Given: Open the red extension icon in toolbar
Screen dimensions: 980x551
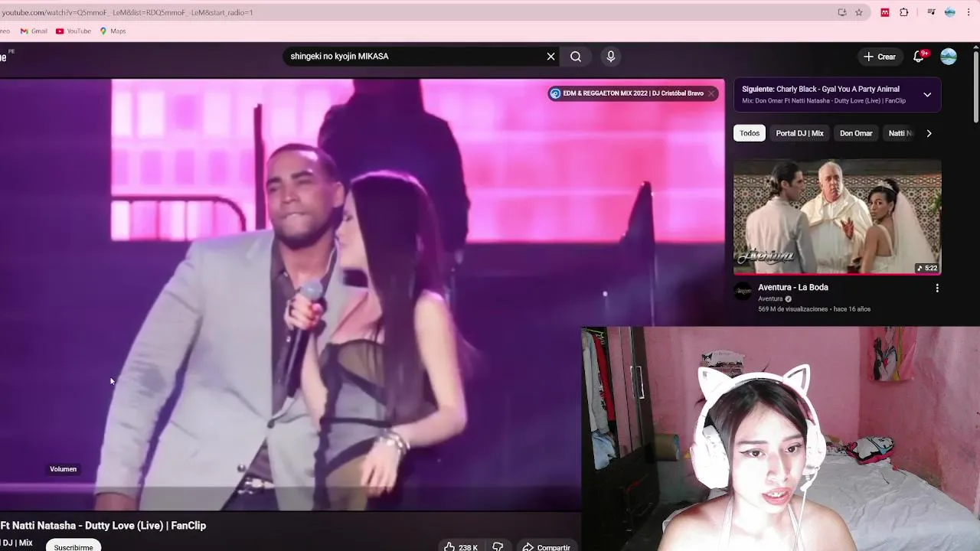Looking at the screenshot, I should coord(885,12).
